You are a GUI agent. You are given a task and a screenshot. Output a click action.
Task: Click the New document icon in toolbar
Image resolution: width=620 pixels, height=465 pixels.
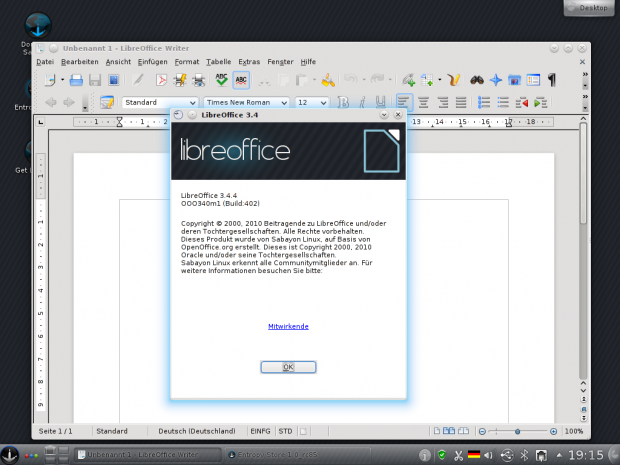(x=50, y=80)
